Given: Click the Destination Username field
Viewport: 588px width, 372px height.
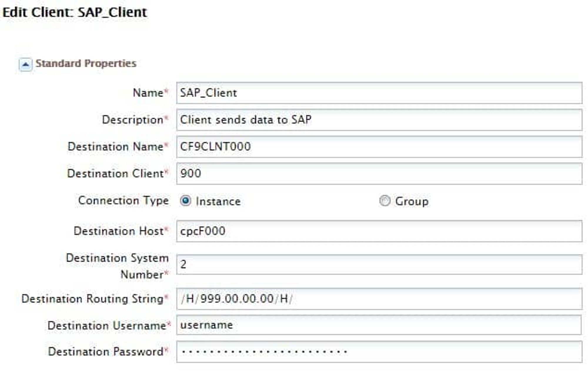Looking at the screenshot, I should tap(379, 325).
